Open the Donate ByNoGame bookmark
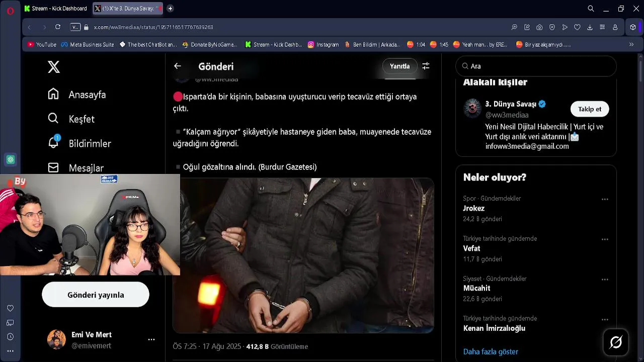 pos(210,45)
